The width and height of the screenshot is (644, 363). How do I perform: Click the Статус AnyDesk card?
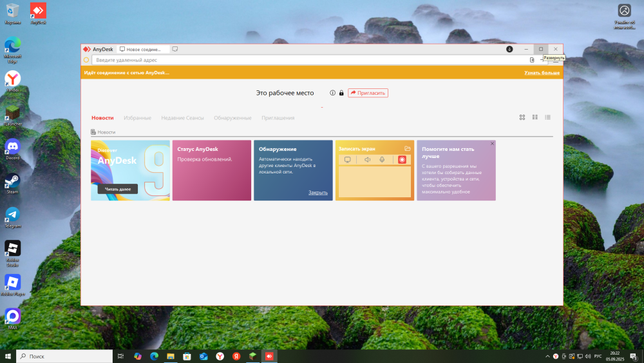click(x=211, y=170)
